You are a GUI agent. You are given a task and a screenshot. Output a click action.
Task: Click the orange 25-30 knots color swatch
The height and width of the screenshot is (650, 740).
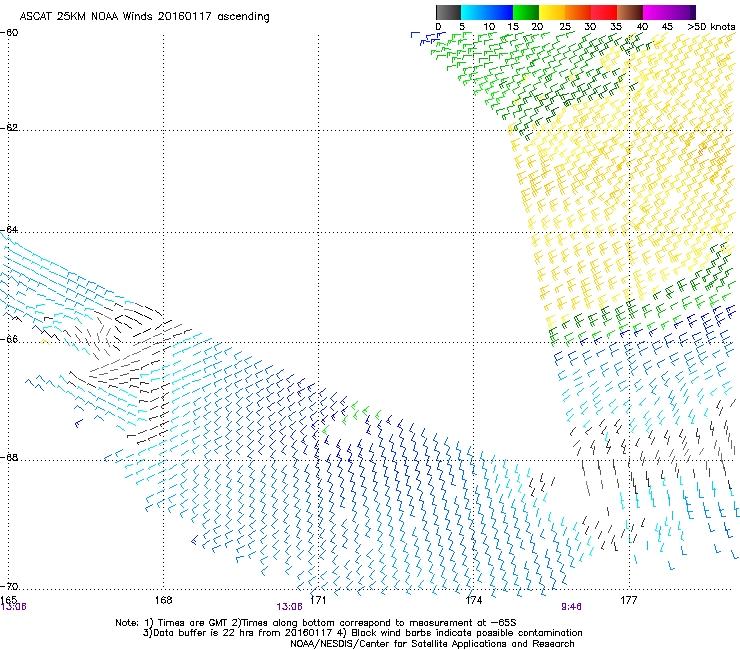578,12
